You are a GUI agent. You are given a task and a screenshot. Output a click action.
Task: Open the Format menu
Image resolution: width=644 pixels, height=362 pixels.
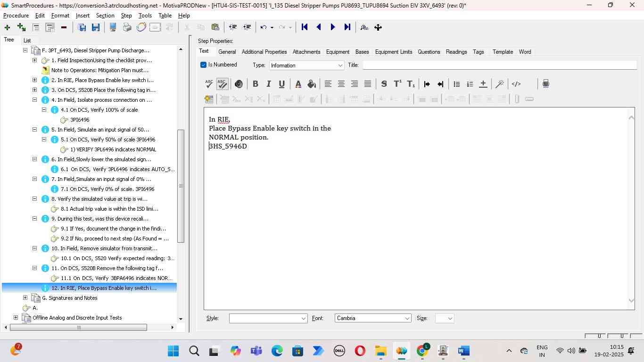click(x=60, y=16)
